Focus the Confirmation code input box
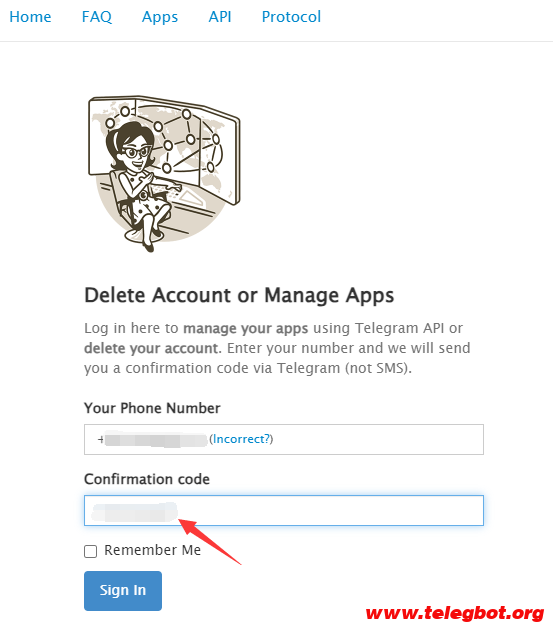This screenshot has width=553, height=626. [x=283, y=510]
